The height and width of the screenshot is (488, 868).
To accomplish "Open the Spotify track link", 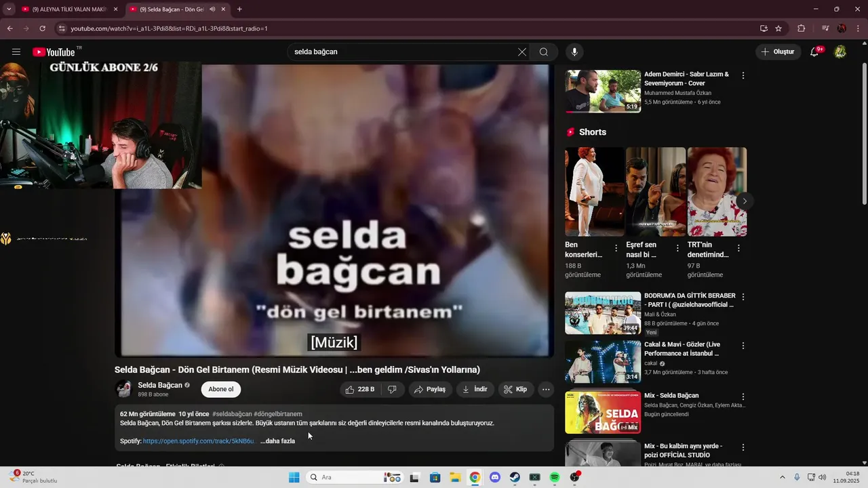I will tap(199, 441).
